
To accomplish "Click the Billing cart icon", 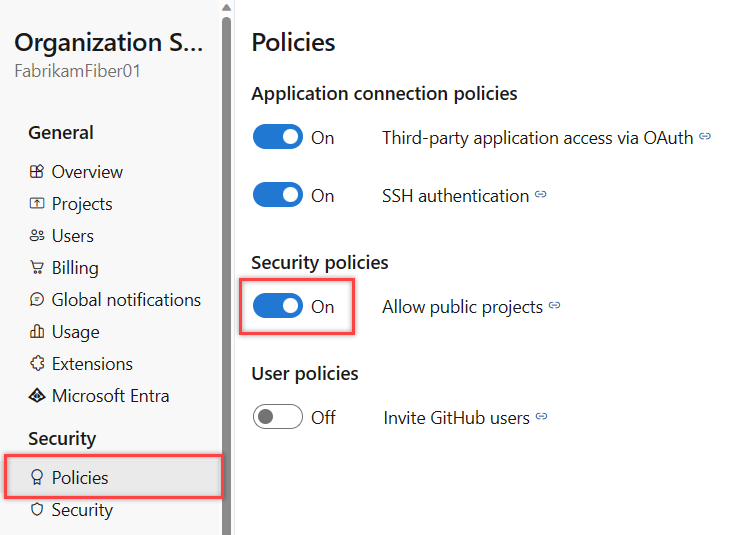I will tap(37, 268).
